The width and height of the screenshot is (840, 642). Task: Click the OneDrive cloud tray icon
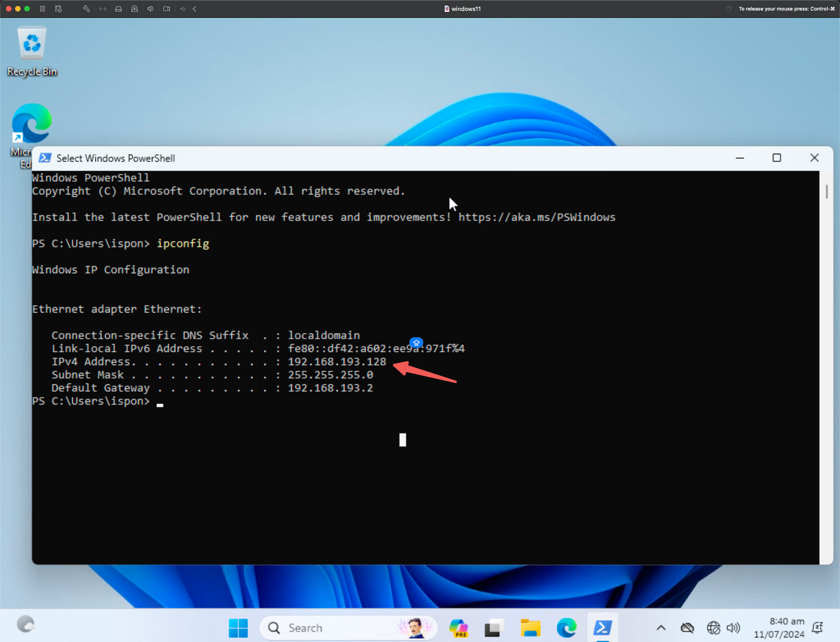pyautogui.click(x=687, y=628)
